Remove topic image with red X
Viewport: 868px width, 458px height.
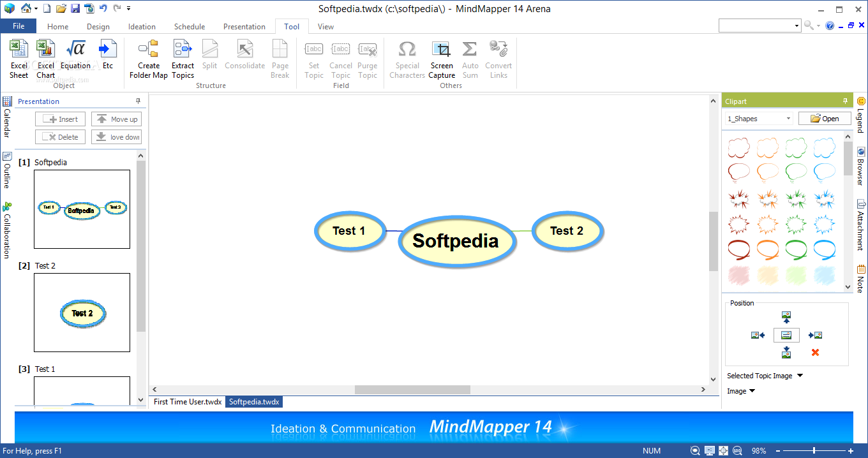coord(815,352)
